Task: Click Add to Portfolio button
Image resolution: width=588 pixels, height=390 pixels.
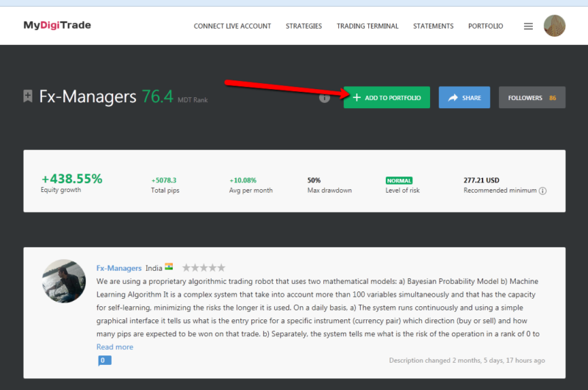Action: (387, 98)
